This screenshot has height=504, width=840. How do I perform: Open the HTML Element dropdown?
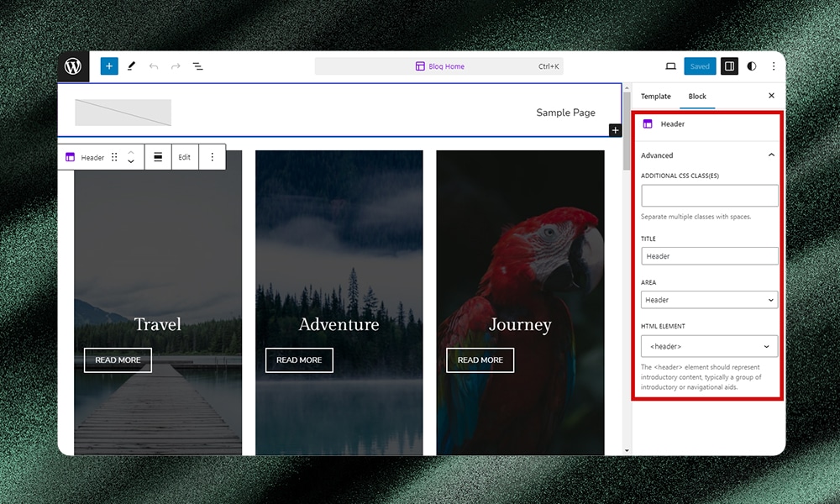click(x=709, y=346)
